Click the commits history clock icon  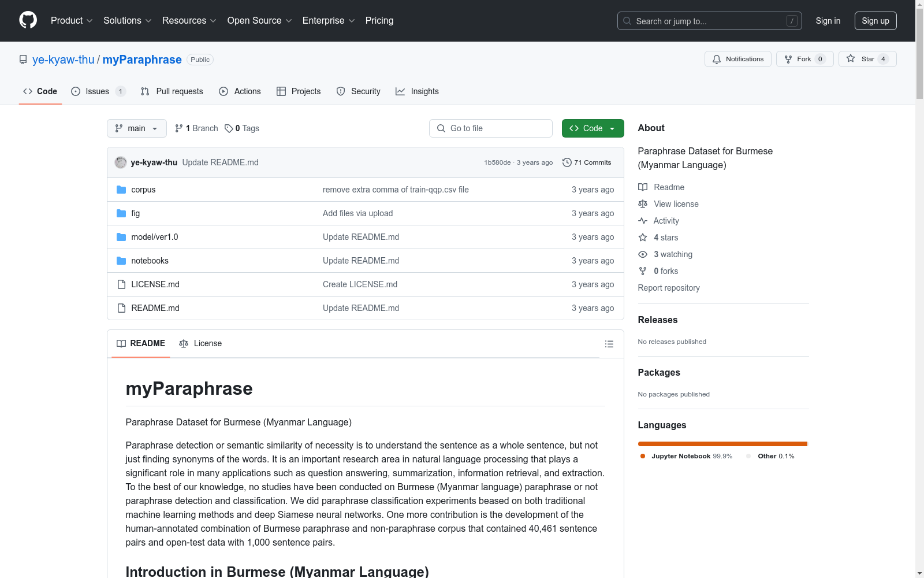point(567,162)
